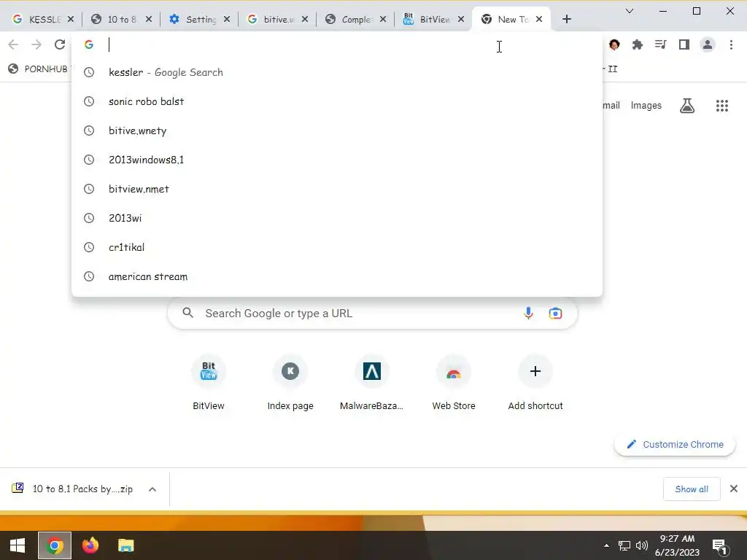Open the Google apps grid
Screen dimensions: 747x560
[722, 105]
